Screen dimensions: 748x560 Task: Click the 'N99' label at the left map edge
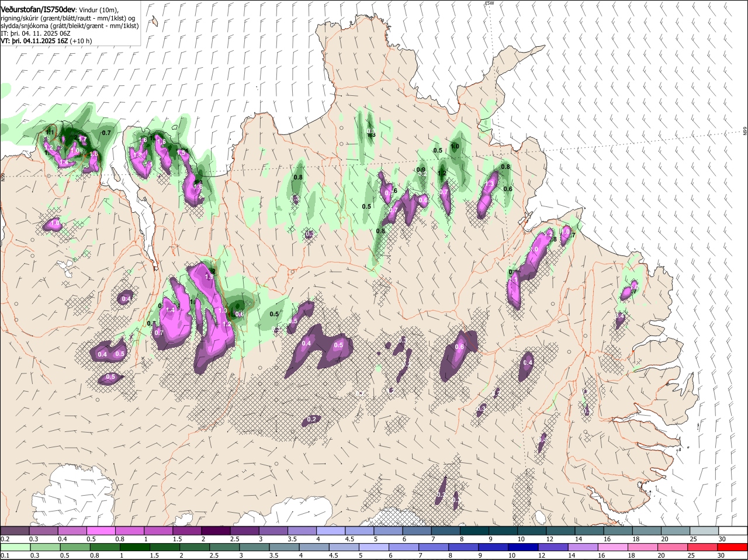pyautogui.click(x=3, y=177)
